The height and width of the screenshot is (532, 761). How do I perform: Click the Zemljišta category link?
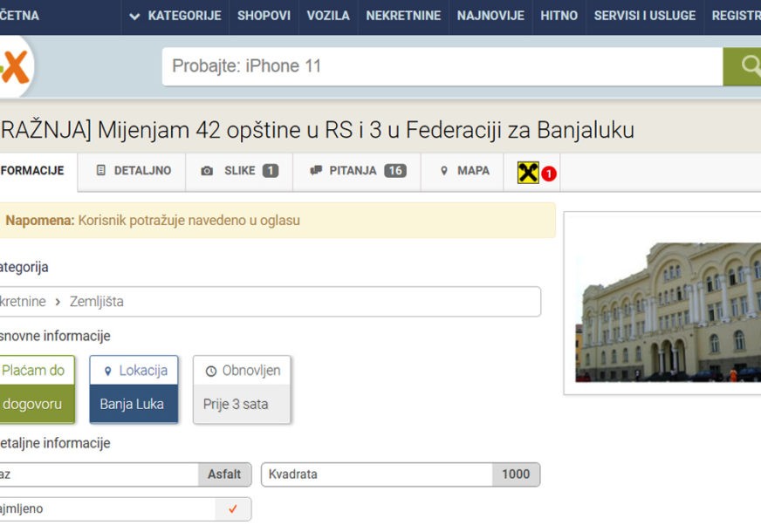pos(97,302)
